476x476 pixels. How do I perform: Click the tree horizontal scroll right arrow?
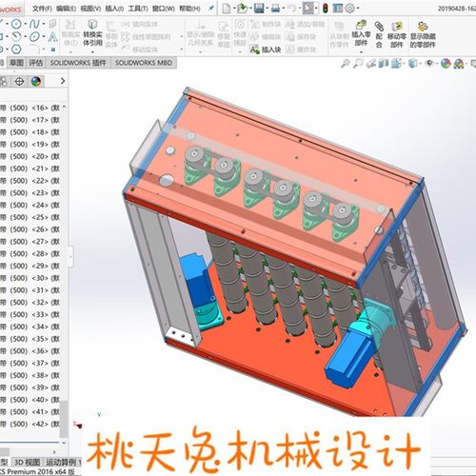[x=54, y=451]
